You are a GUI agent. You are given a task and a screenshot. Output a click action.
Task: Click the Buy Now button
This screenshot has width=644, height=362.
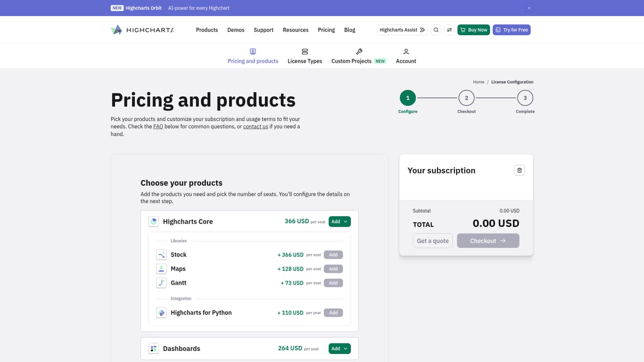tap(473, 30)
